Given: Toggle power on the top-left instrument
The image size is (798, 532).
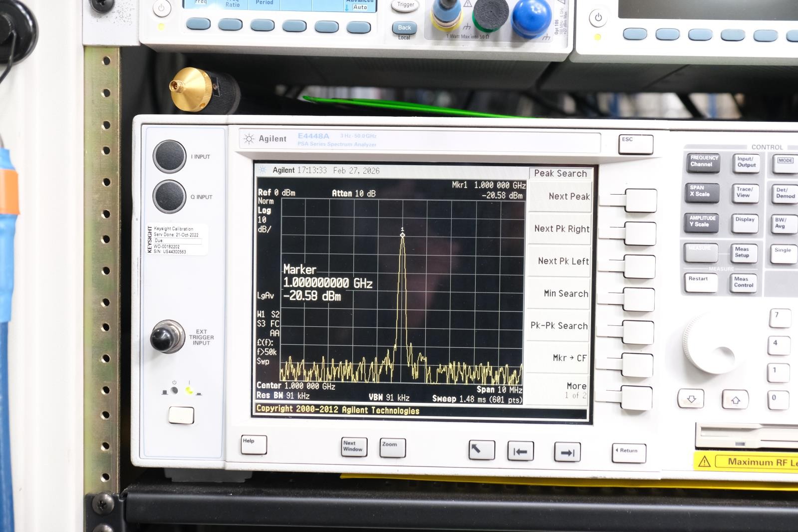Looking at the screenshot, I should click(x=161, y=8).
